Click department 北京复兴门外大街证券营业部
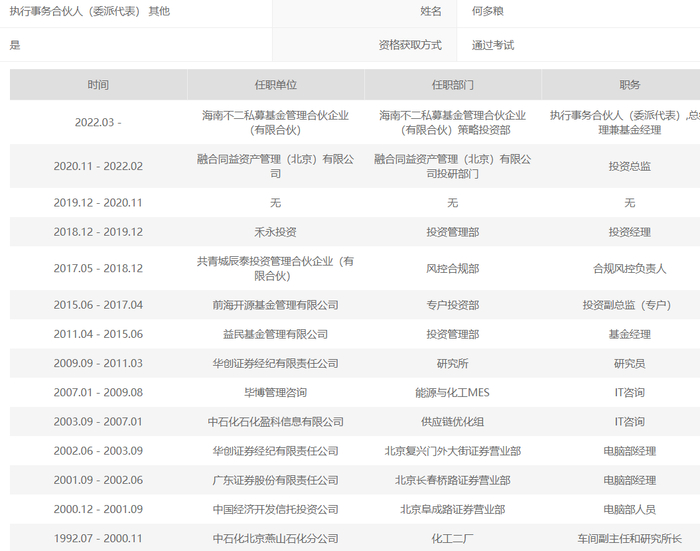This screenshot has height=551, width=700. coord(453,451)
